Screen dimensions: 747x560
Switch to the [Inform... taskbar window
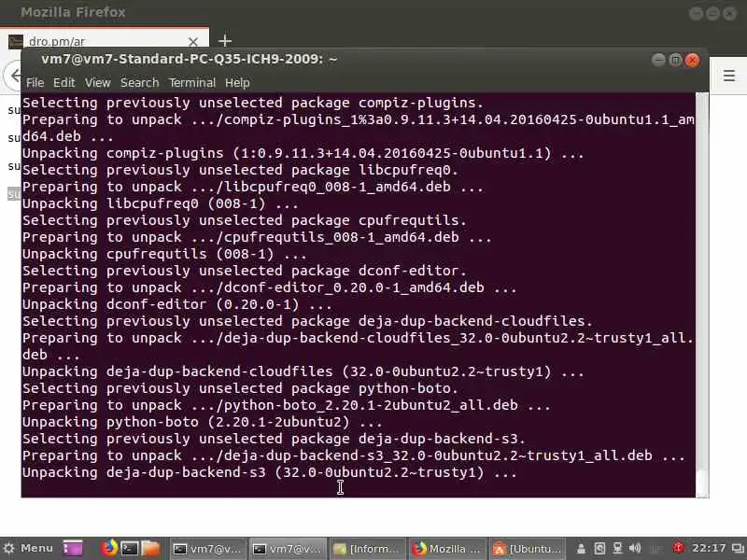tap(367, 549)
